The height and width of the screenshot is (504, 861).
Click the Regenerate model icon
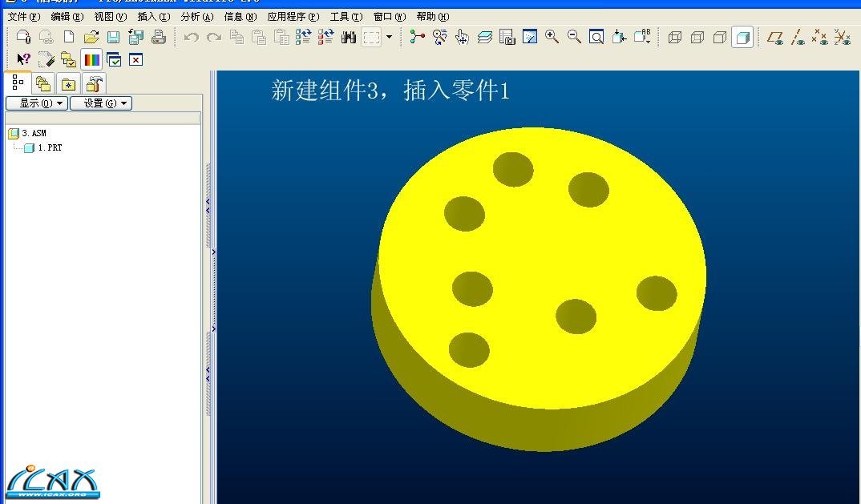[x=303, y=37]
